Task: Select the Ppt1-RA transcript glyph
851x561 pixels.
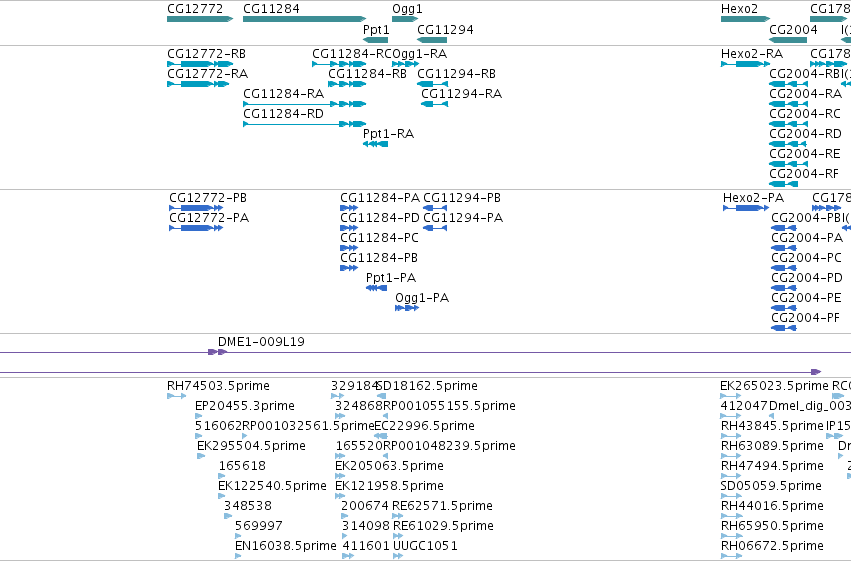Action: click(376, 144)
